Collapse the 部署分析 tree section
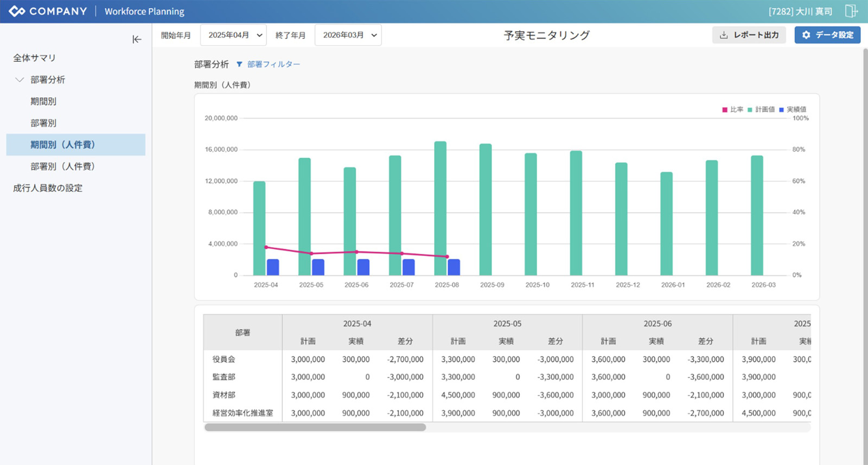The image size is (868, 465). point(20,80)
